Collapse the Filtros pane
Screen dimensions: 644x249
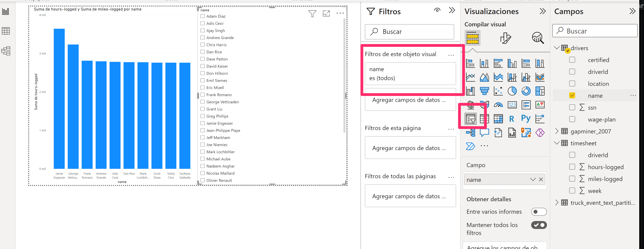coord(452,10)
